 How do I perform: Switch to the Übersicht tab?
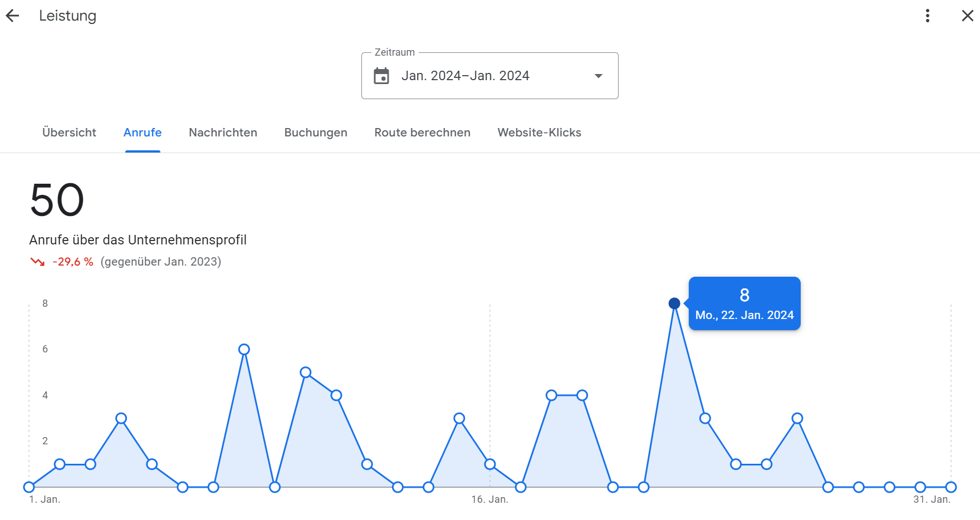pyautogui.click(x=69, y=133)
